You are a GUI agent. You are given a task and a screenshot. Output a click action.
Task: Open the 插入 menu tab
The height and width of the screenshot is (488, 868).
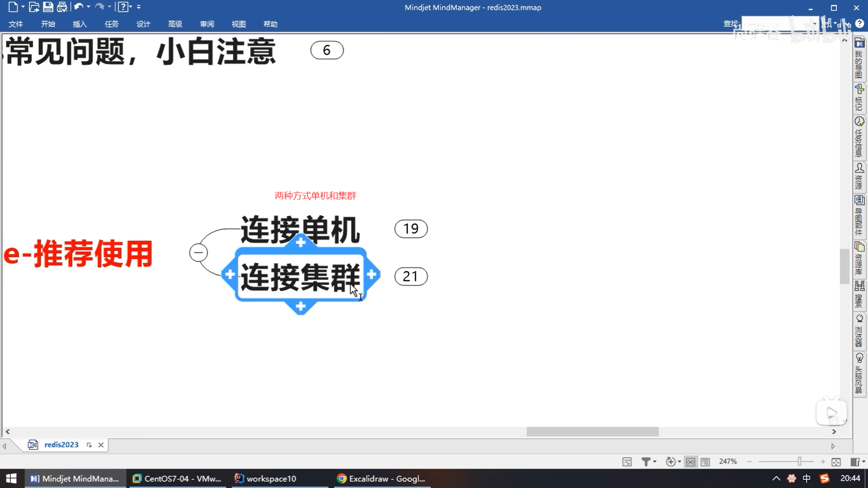[80, 24]
